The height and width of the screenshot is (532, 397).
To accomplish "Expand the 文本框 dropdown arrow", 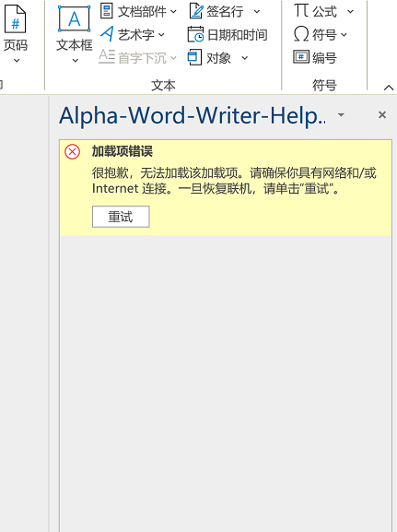I will 76,61.
